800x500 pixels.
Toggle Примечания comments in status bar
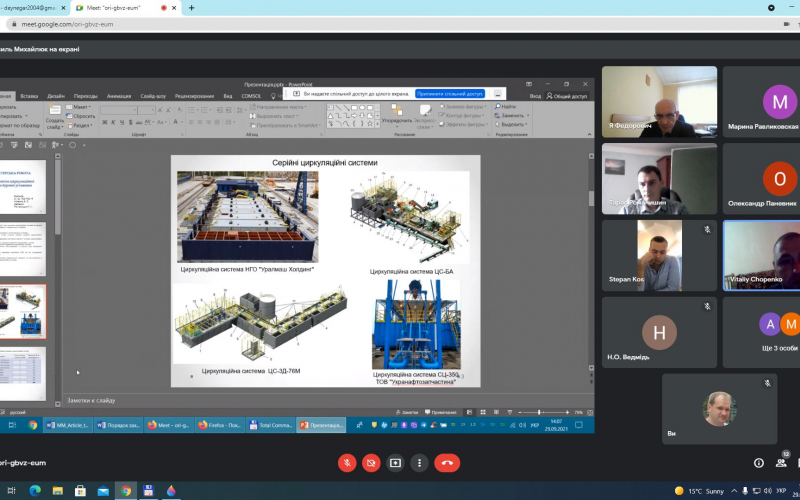[440, 412]
